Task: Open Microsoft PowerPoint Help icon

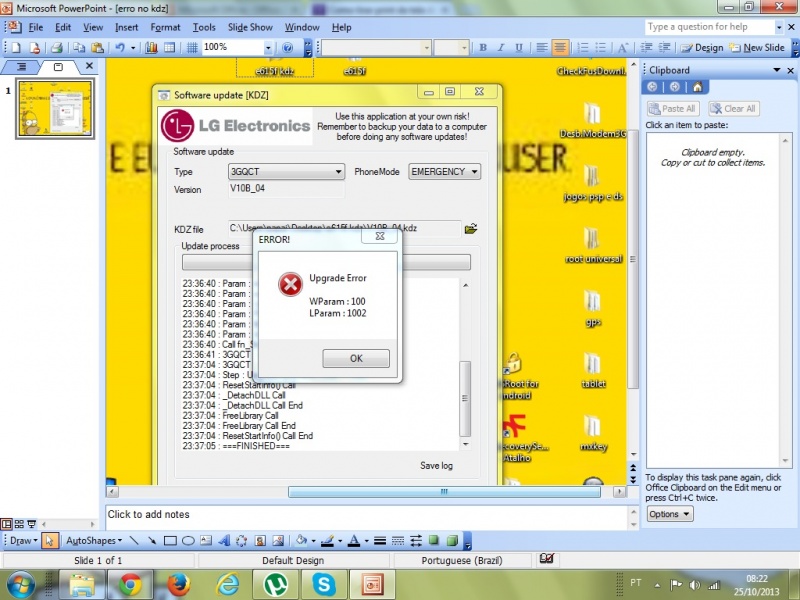Action: pos(288,48)
